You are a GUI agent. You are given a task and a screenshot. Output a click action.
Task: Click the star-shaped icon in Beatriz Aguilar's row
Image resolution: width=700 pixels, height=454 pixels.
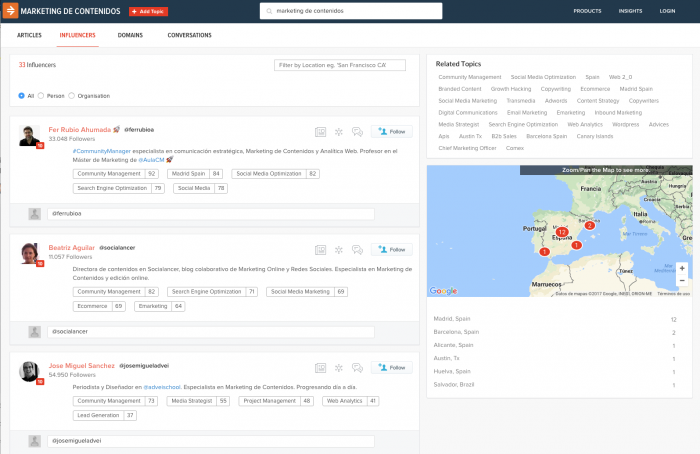point(338,249)
